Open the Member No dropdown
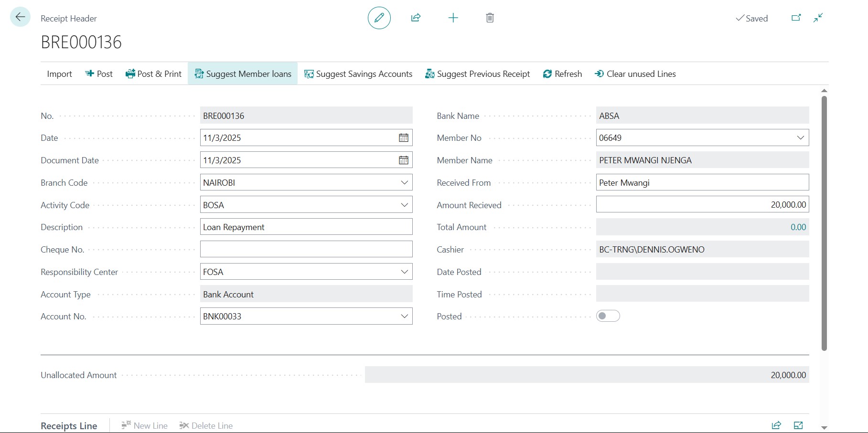The width and height of the screenshot is (868, 433). coord(800,138)
